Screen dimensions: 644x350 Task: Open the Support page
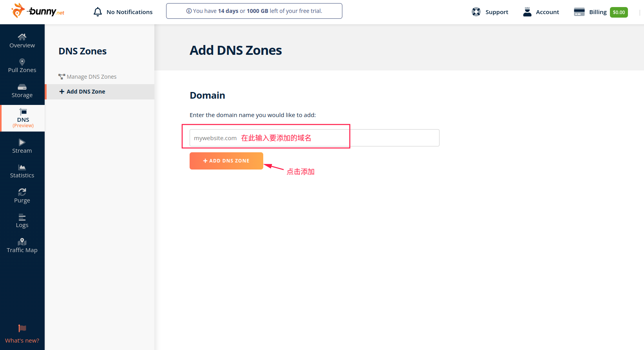point(490,12)
